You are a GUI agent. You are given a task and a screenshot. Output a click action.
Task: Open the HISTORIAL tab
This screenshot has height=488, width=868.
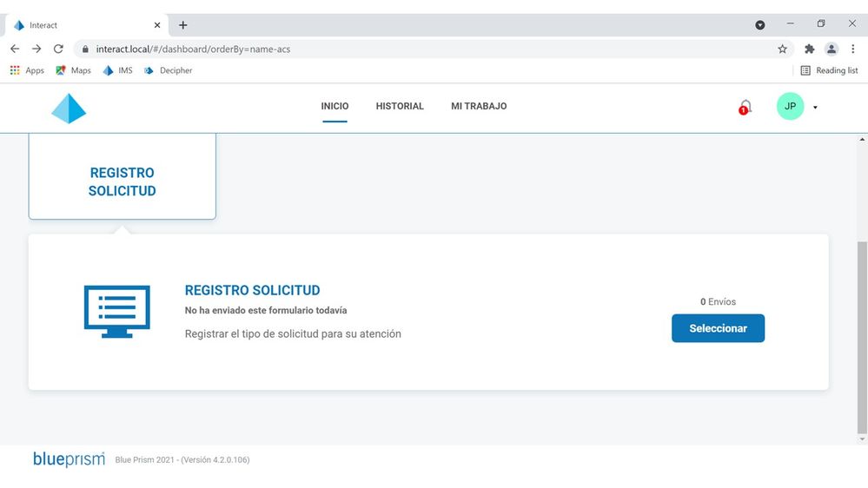click(x=400, y=106)
